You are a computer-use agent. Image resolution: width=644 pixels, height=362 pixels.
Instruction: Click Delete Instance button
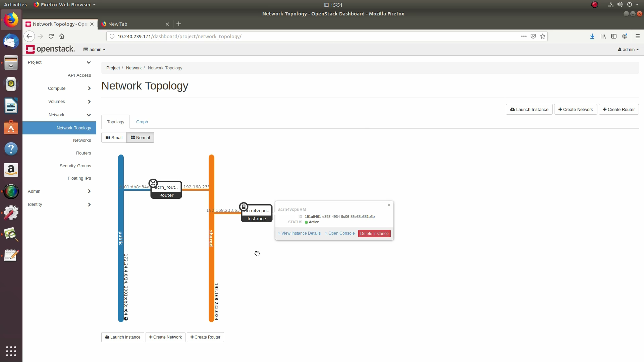374,234
